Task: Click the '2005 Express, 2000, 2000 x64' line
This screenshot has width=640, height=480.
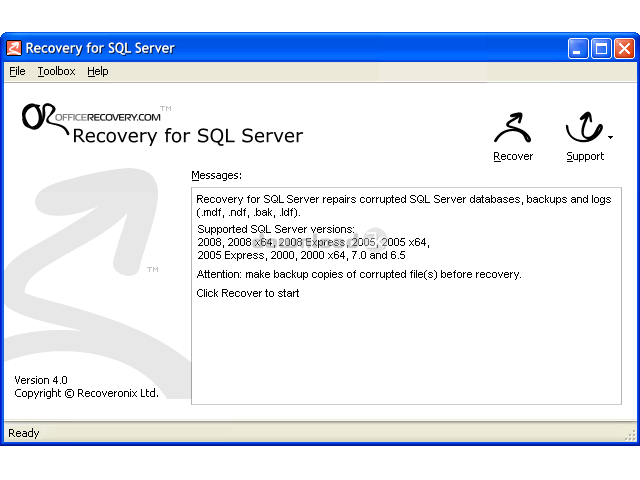Action: pyautogui.click(x=301, y=256)
